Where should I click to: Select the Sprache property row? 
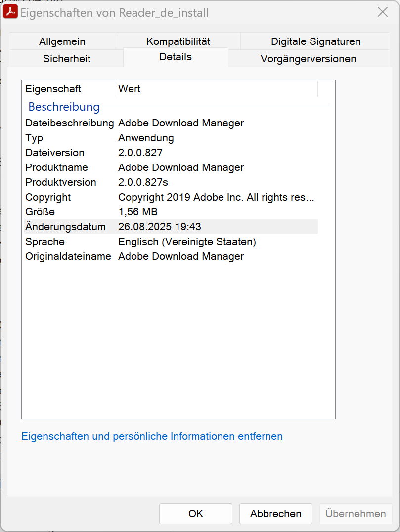pos(45,242)
